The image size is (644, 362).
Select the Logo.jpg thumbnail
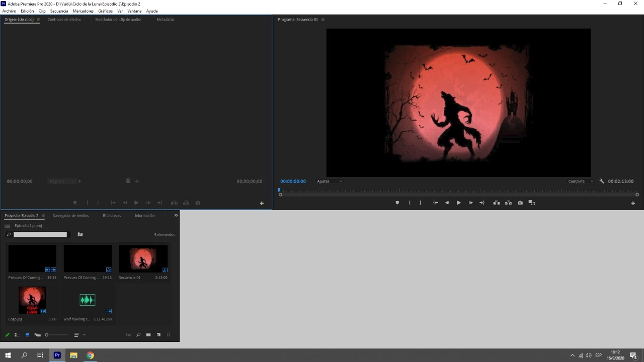tap(32, 300)
